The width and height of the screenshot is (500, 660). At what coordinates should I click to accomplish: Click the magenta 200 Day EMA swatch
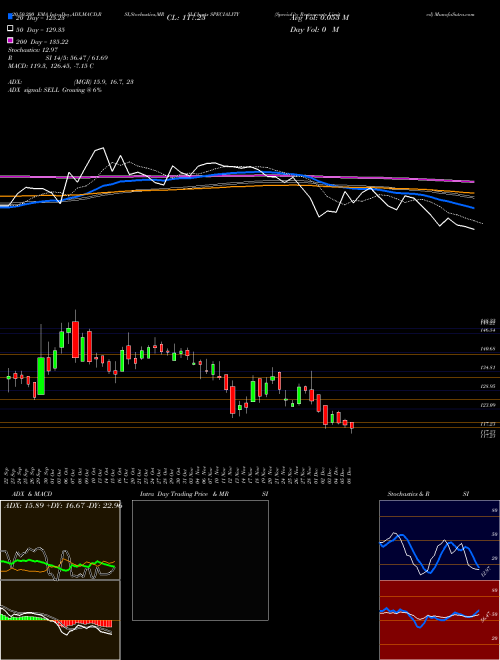tap(10, 41)
